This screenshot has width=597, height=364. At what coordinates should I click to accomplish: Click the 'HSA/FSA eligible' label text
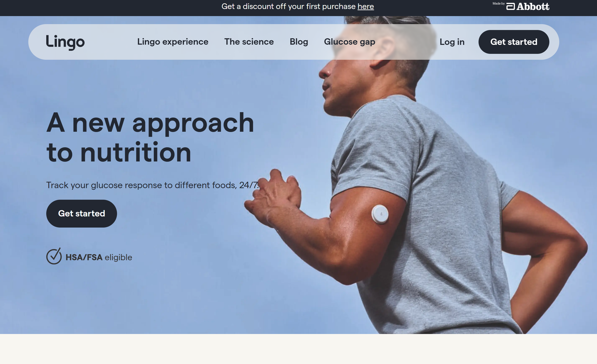coord(99,257)
